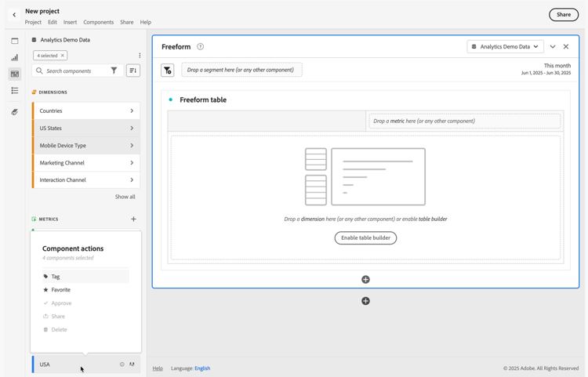The width and height of the screenshot is (588, 377).
Task: Select the Countries dimension label
Action: tap(51, 111)
